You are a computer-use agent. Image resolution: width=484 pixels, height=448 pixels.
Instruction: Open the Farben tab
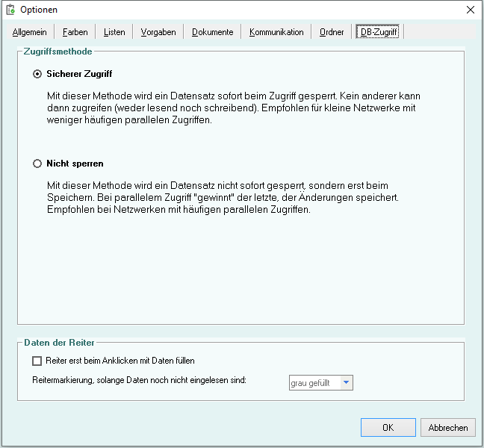75,32
